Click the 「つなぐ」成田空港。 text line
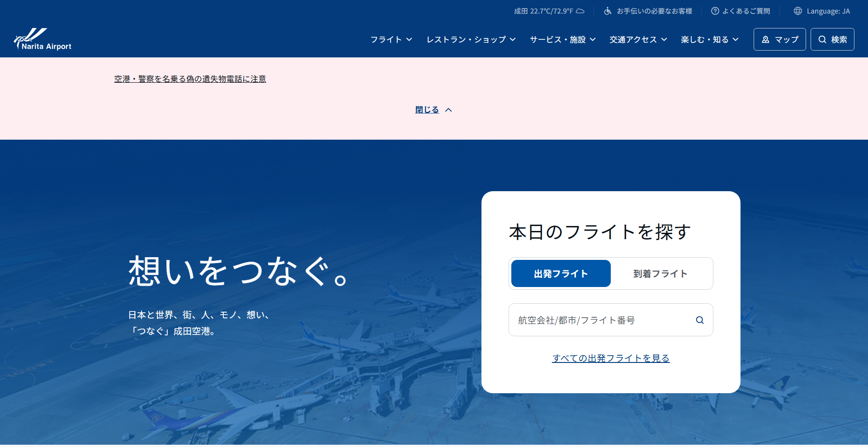Viewport: 868px width, 447px height. [173, 331]
